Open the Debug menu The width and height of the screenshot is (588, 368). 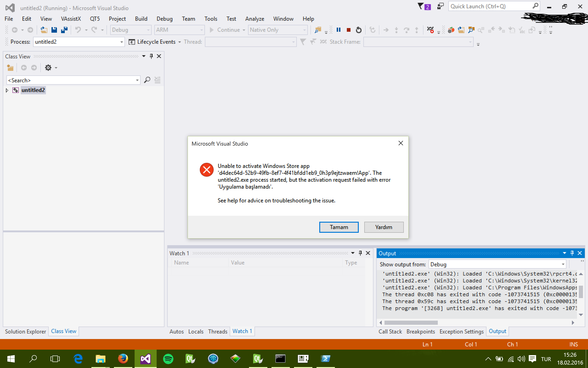click(x=164, y=19)
